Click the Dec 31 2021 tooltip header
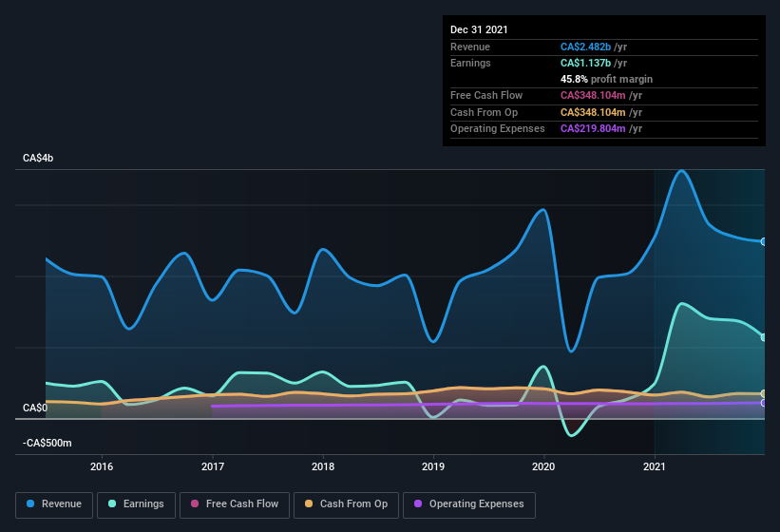This screenshot has height=532, width=780. pos(479,29)
